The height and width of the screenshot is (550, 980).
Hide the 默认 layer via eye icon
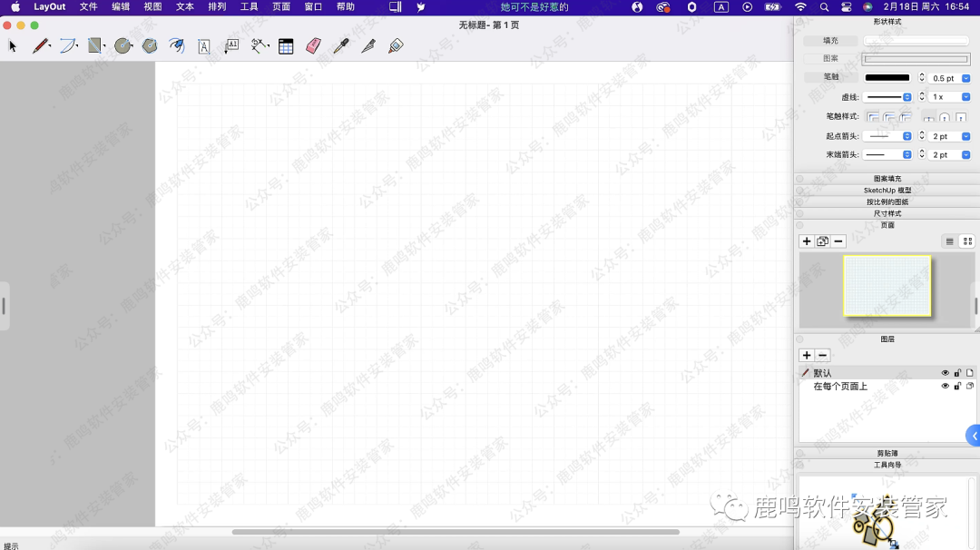click(x=945, y=373)
